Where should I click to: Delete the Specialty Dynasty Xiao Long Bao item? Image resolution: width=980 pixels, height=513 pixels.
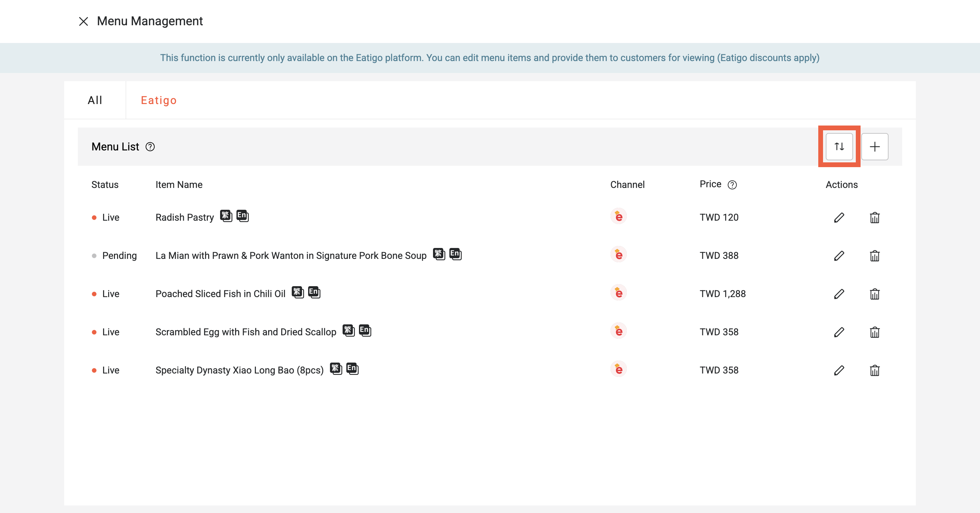(875, 370)
